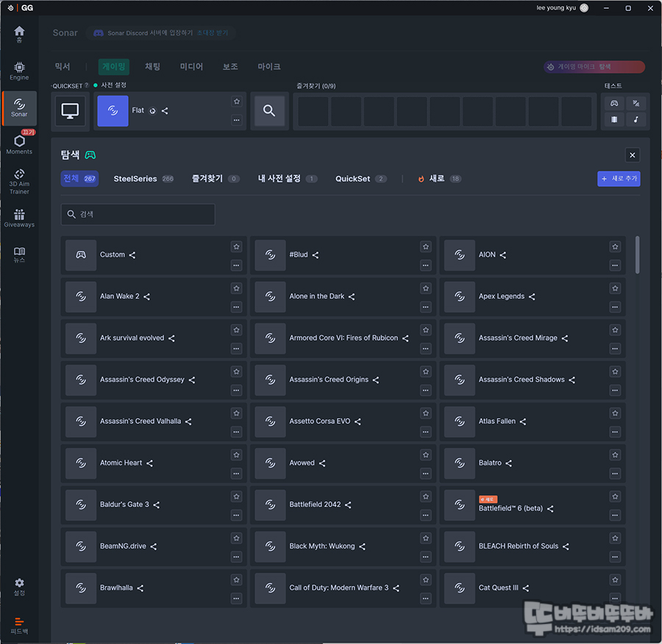Open more options for Brawlhalla

click(236, 598)
